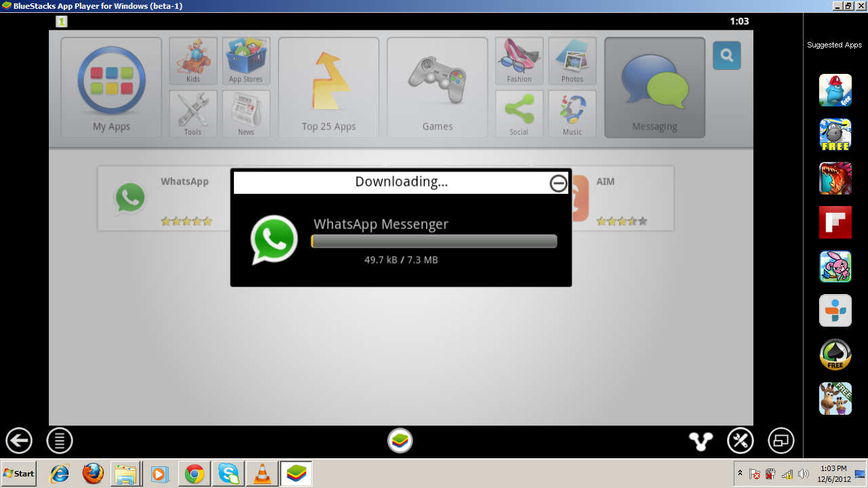Open the Android menu button
This screenshot has width=868, height=488.
coord(60,441)
